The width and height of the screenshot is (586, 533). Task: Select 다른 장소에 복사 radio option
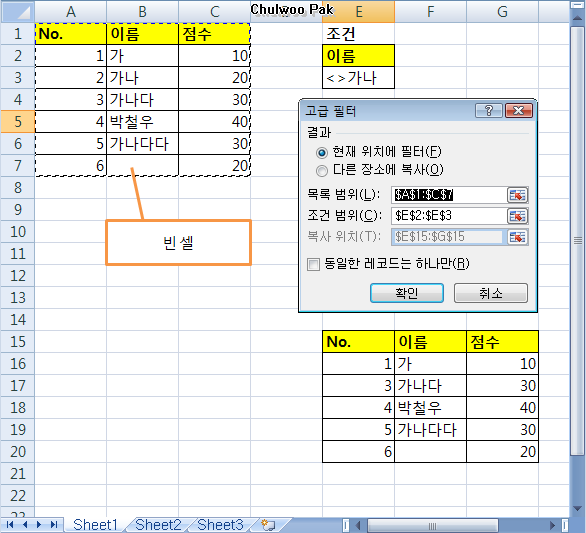(321, 171)
